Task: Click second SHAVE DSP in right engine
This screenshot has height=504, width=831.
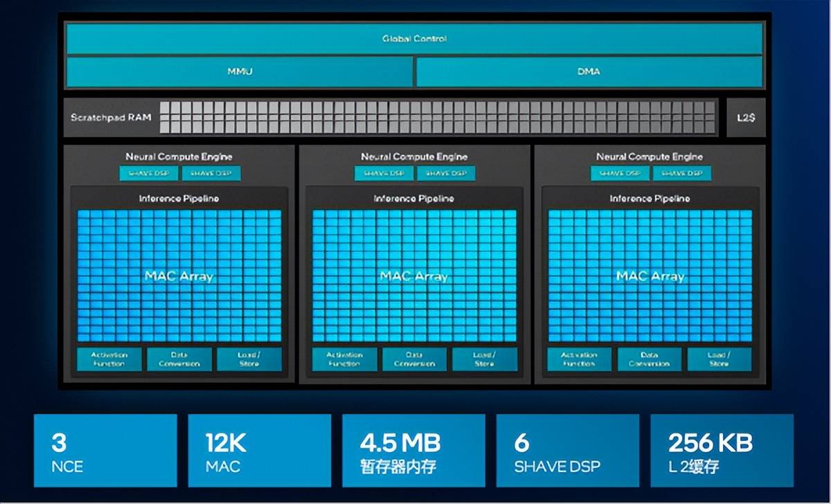Action: pos(681,173)
